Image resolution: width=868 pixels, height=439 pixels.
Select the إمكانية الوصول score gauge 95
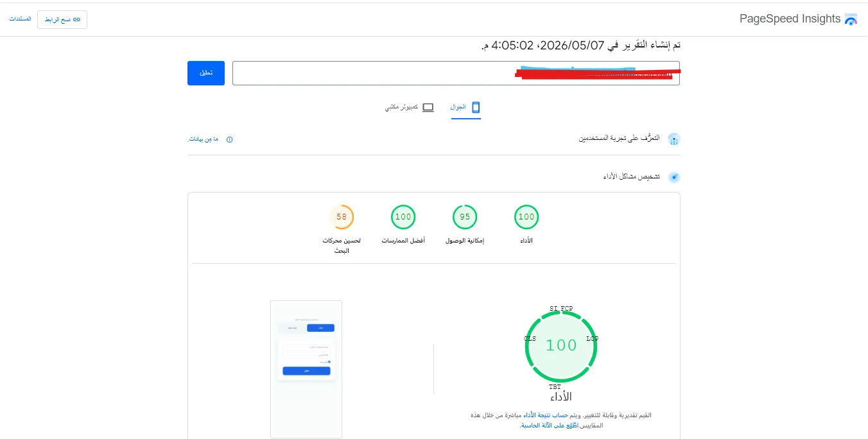pos(465,217)
